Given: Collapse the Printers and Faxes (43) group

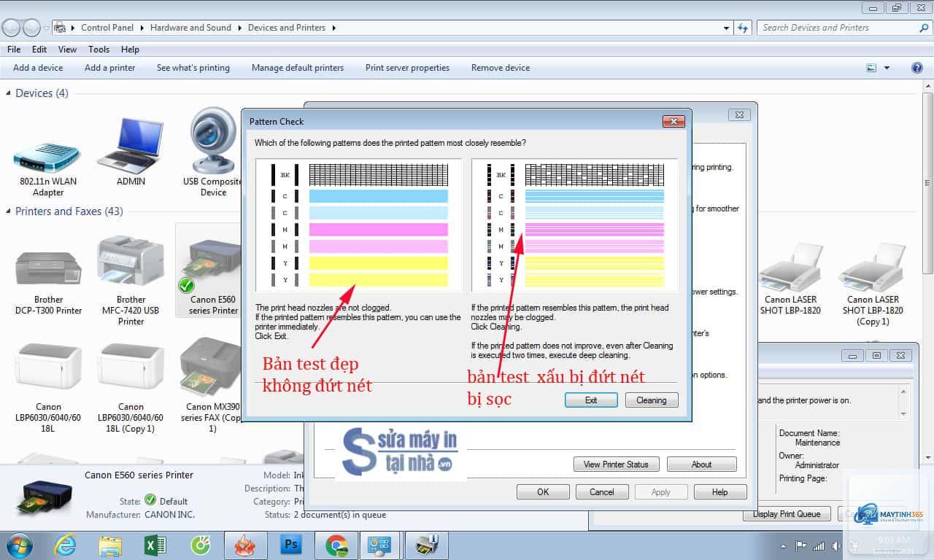Looking at the screenshot, I should click(x=9, y=211).
